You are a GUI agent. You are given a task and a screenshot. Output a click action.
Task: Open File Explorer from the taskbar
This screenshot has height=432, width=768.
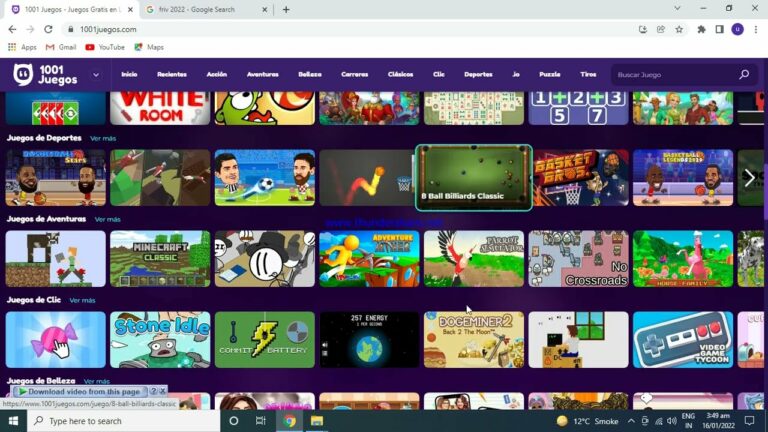pyautogui.click(x=317, y=421)
